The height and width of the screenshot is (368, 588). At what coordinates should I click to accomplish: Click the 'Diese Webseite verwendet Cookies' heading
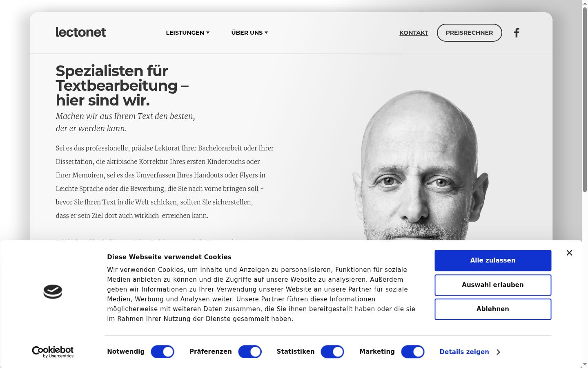click(x=169, y=257)
